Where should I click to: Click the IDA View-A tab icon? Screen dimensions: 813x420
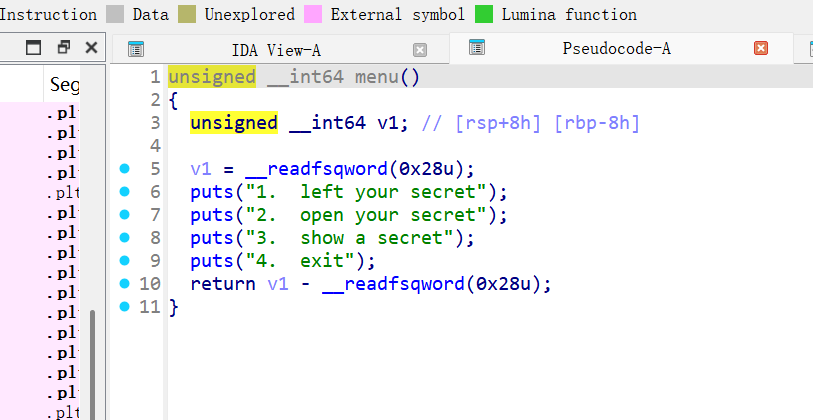tap(136, 49)
